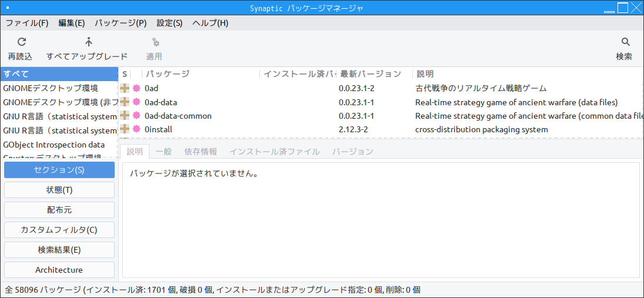644x298 pixels.
Task: Click the status box of the 0ad-data package
Action: coord(125,102)
